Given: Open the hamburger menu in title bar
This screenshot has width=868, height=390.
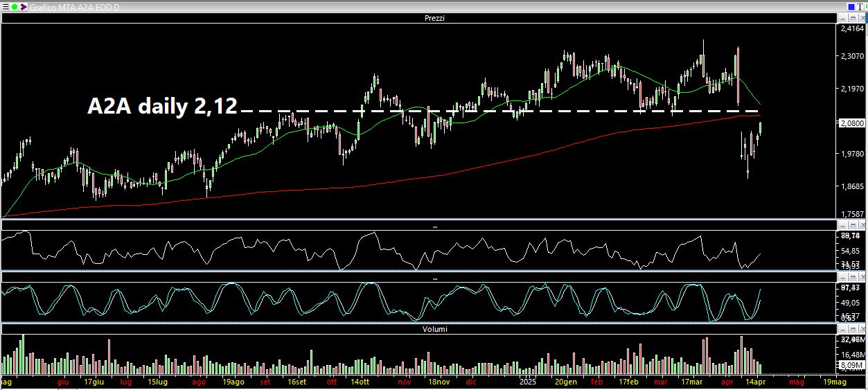Looking at the screenshot, I should [x=5, y=7].
